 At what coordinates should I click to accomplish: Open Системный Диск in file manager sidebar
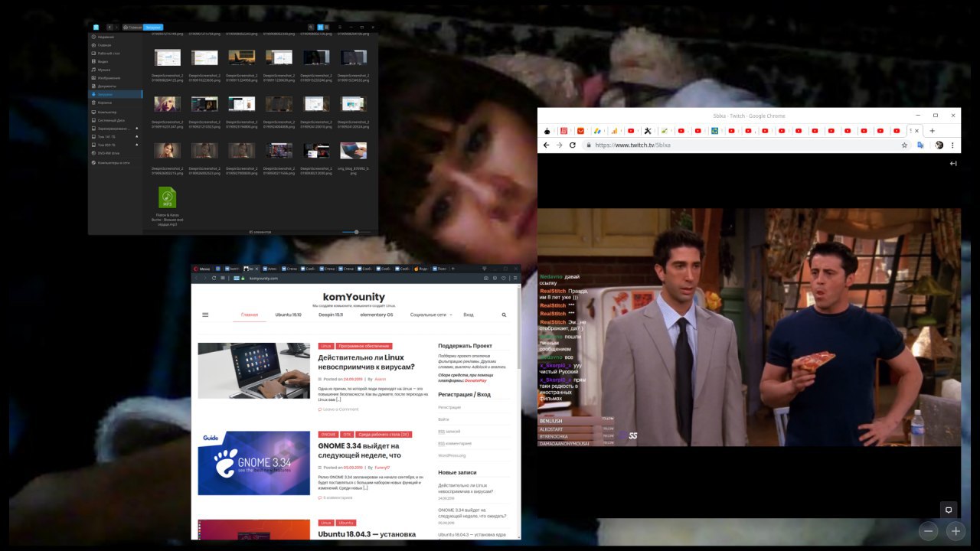[x=115, y=120]
